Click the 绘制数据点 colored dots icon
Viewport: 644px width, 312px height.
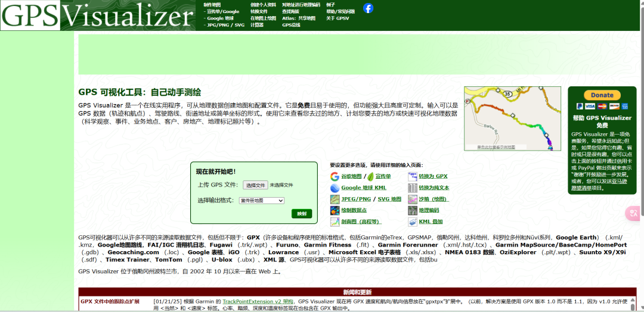335,211
